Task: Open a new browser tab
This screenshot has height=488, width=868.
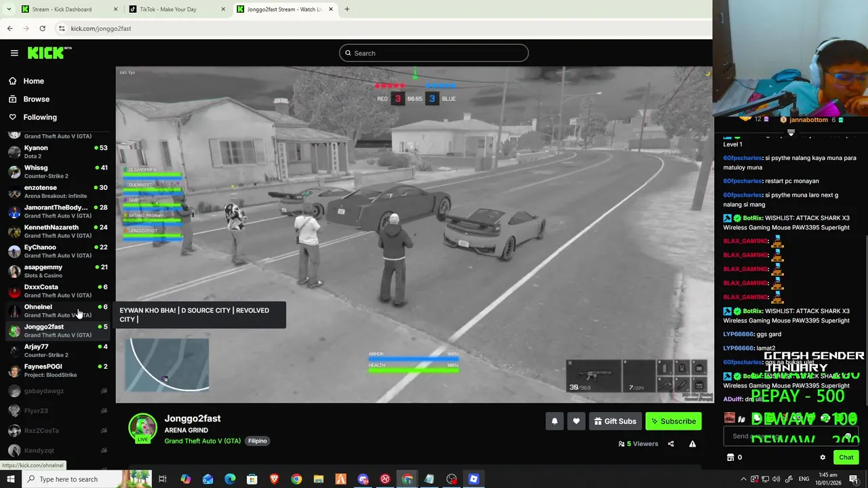Action: point(347,9)
